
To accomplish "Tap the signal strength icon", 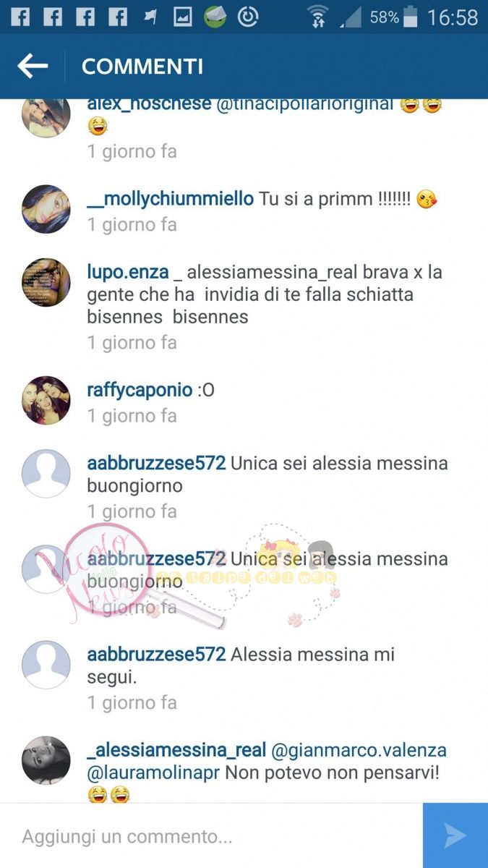I will [x=350, y=17].
